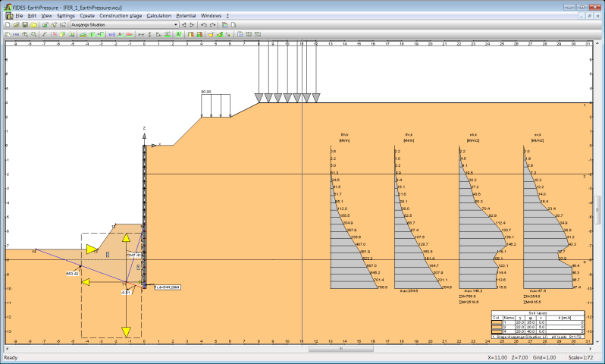Go to previous construction stage arrow

(183, 25)
